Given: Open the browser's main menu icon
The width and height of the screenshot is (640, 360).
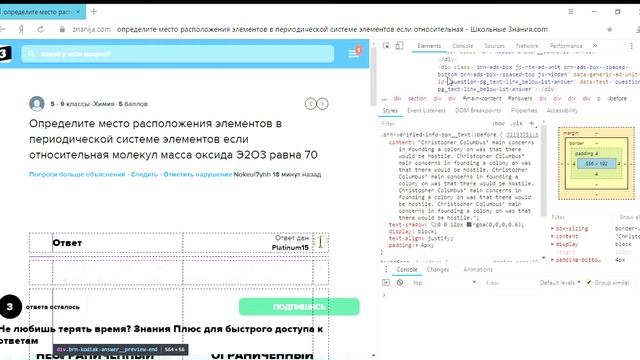Looking at the screenshot, I should tap(571, 12).
